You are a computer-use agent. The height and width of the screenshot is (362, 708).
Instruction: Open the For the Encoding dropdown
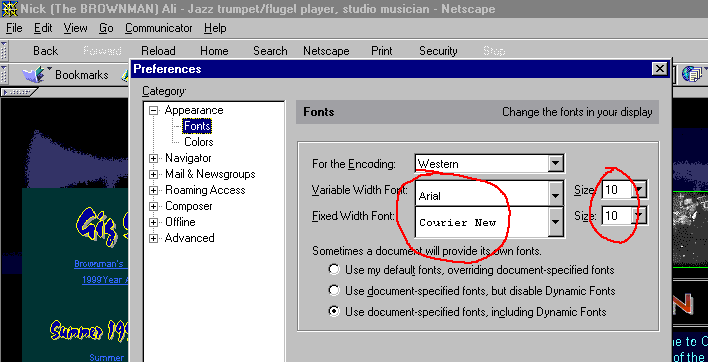[x=556, y=163]
